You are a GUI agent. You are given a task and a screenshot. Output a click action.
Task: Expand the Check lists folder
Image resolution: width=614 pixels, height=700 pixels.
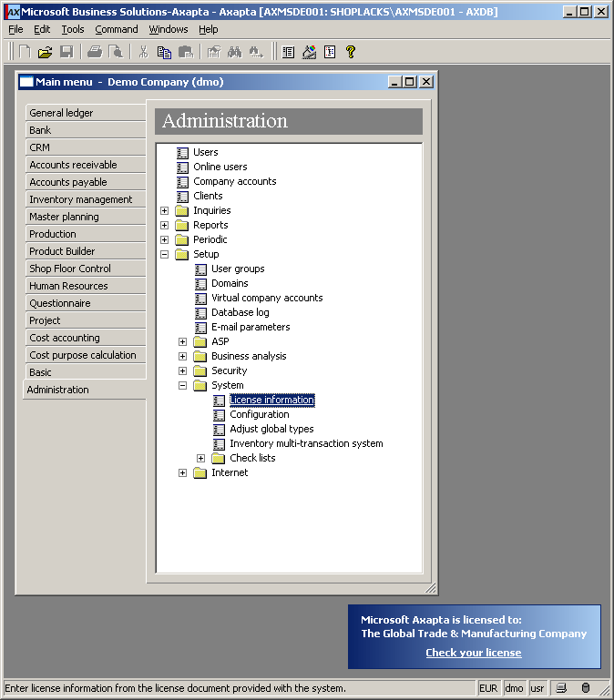tap(200, 459)
